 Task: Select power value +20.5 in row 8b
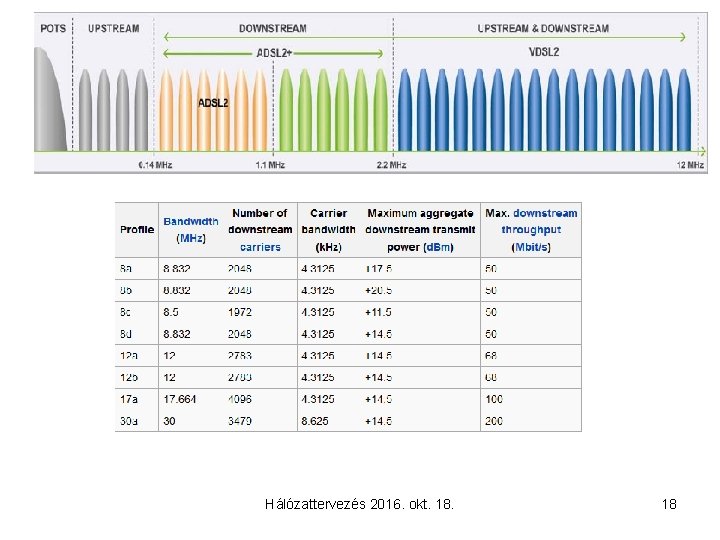tap(378, 290)
